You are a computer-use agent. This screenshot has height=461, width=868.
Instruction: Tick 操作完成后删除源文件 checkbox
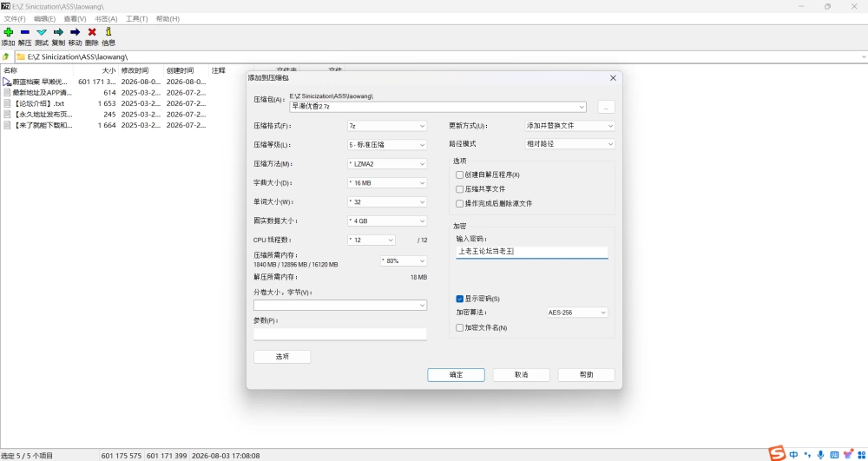pyautogui.click(x=459, y=204)
